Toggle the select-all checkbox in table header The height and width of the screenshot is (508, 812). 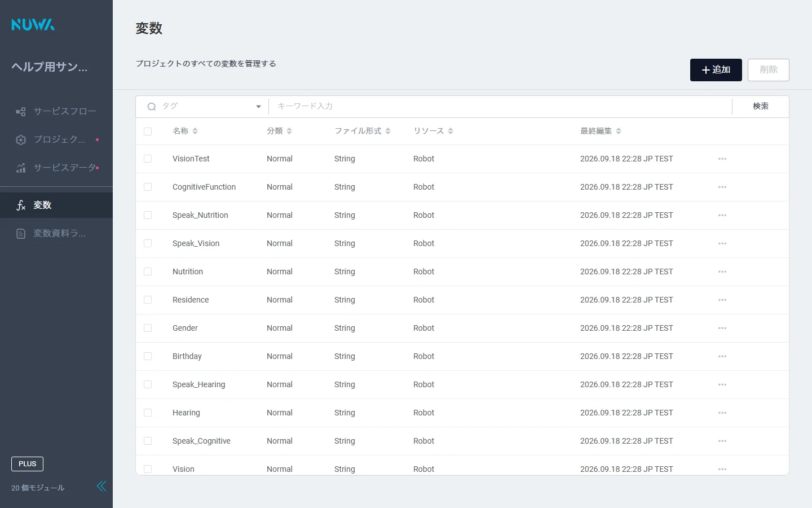point(148,132)
